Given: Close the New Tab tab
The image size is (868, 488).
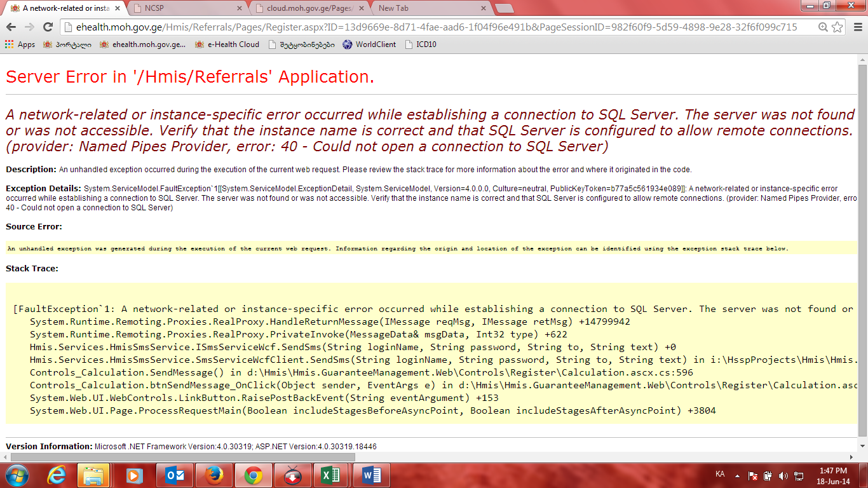Looking at the screenshot, I should 483,8.
